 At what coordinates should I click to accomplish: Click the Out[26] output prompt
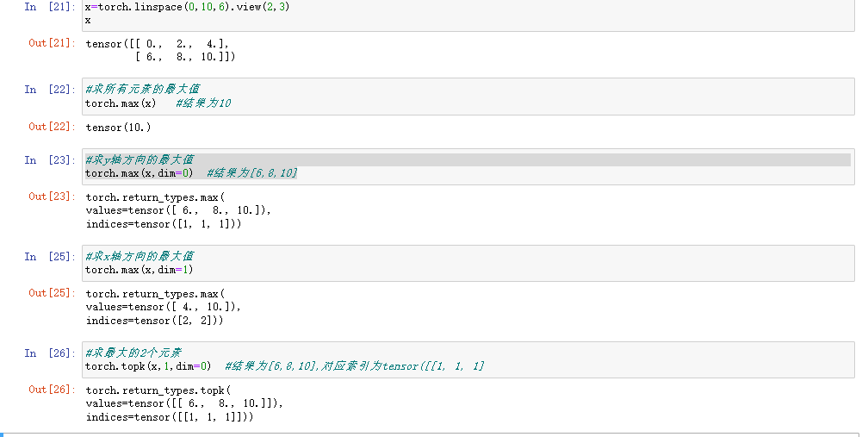[x=52, y=390]
